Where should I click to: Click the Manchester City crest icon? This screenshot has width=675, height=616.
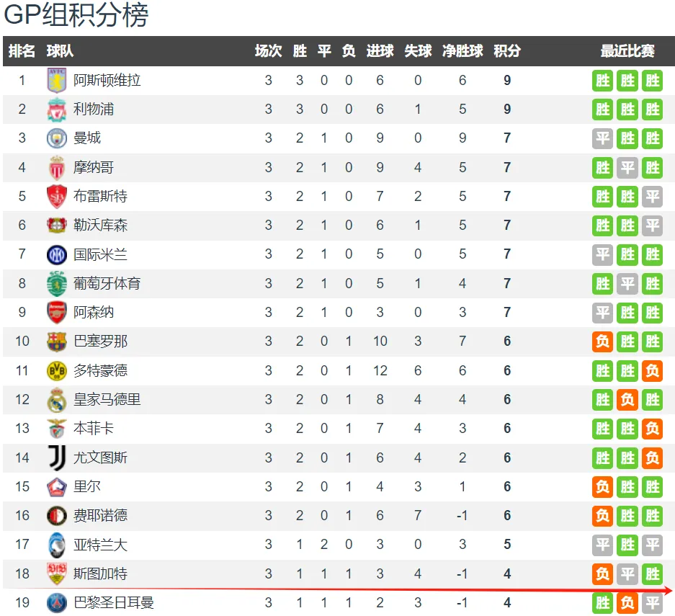[x=56, y=138]
